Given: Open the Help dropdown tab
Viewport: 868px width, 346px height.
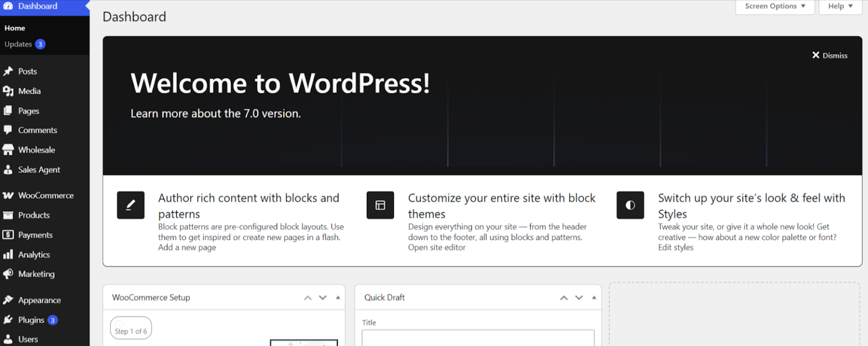Looking at the screenshot, I should tap(840, 7).
